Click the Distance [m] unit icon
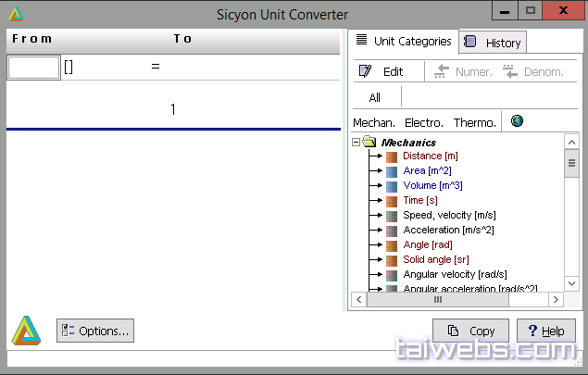 click(392, 156)
